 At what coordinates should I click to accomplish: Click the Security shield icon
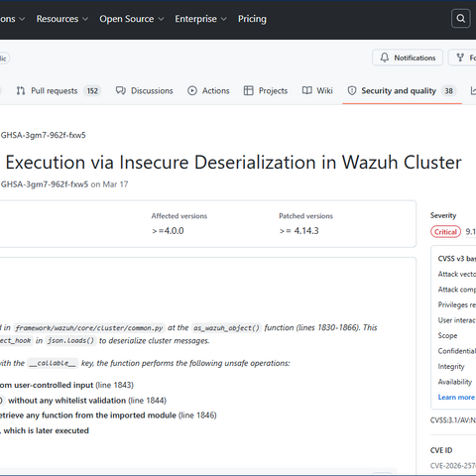click(x=352, y=90)
